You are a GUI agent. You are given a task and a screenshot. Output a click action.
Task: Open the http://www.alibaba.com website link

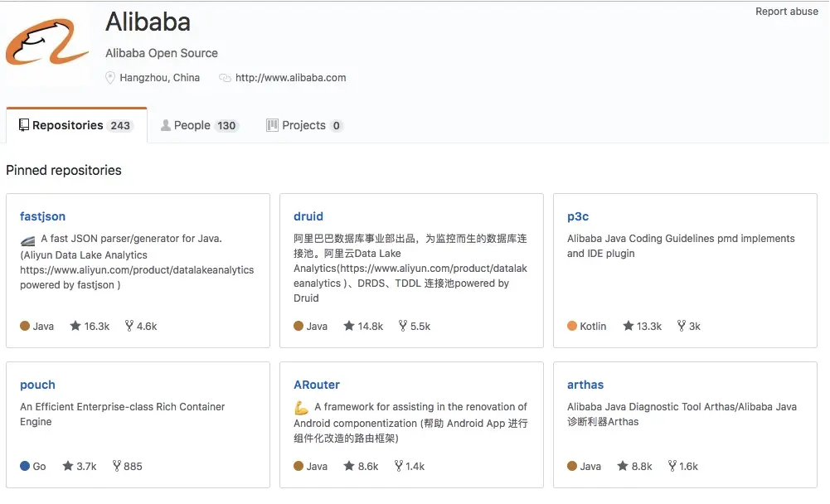(290, 78)
